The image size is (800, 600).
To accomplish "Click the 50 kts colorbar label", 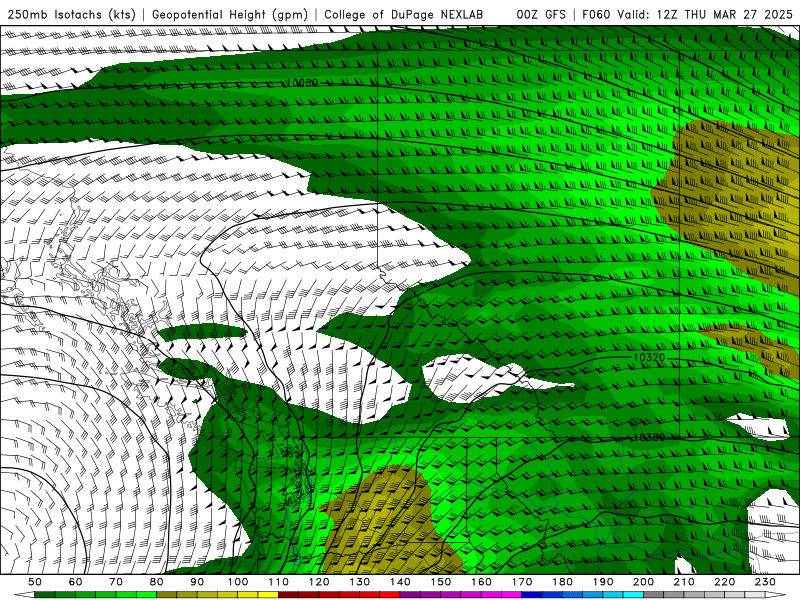I will coord(35,582).
